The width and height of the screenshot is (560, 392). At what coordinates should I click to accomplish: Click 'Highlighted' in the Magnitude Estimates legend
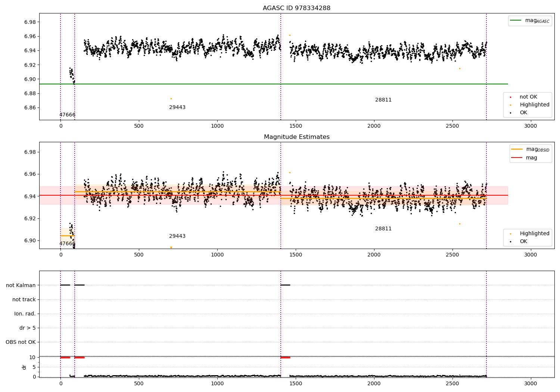535,234
